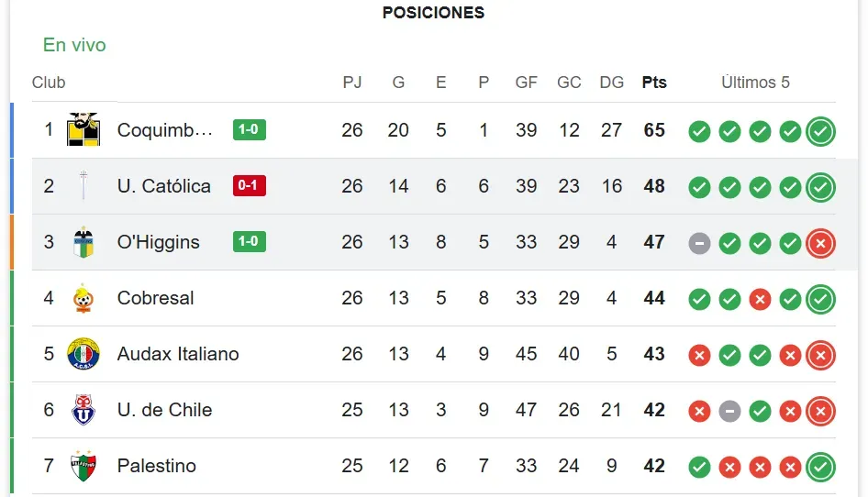Click the Últimos 5 column header
This screenshot has height=497, width=868.
[x=755, y=83]
